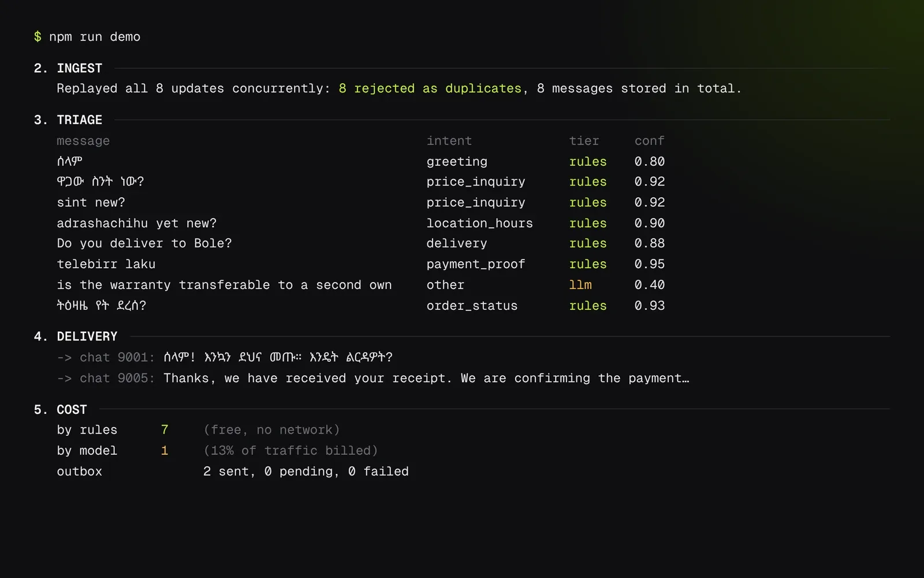Image resolution: width=924 pixels, height=578 pixels.
Task: Click the 'outbox' label
Action: tap(80, 472)
